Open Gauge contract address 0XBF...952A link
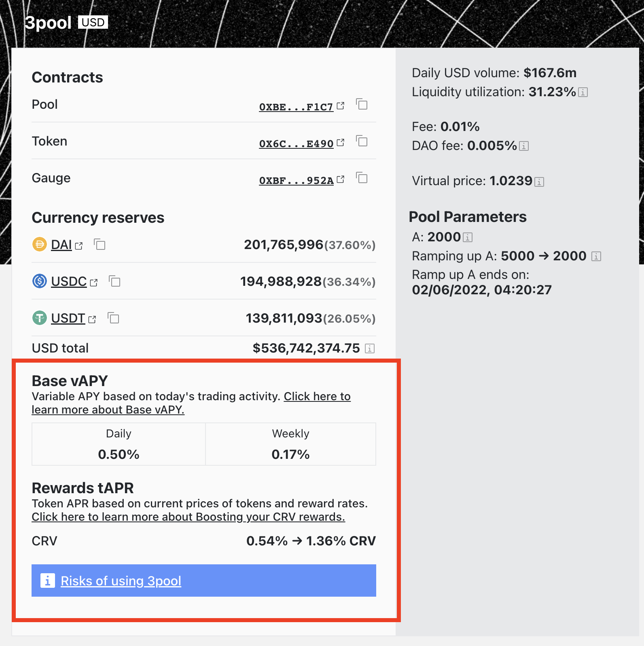The width and height of the screenshot is (644, 646). pyautogui.click(x=296, y=181)
